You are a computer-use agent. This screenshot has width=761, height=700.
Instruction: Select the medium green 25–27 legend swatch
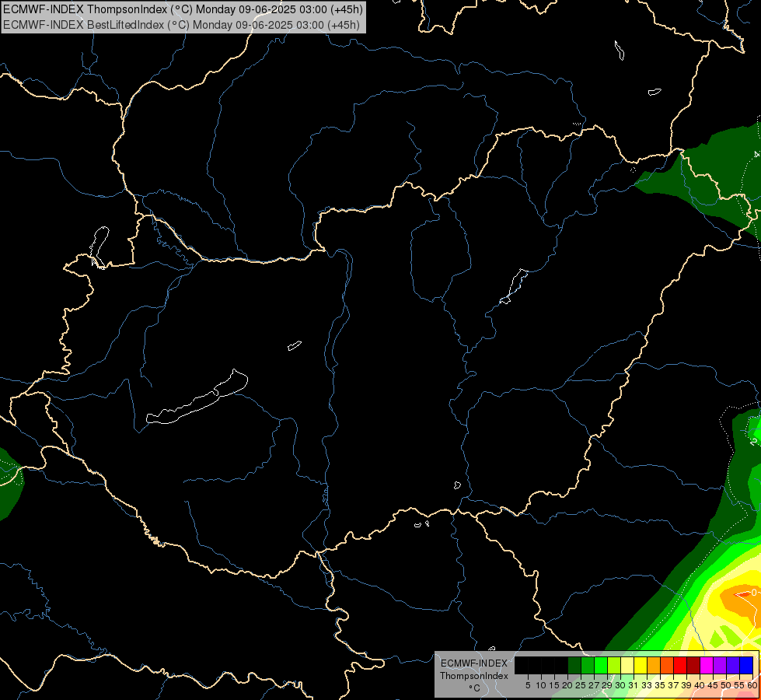pyautogui.click(x=587, y=666)
